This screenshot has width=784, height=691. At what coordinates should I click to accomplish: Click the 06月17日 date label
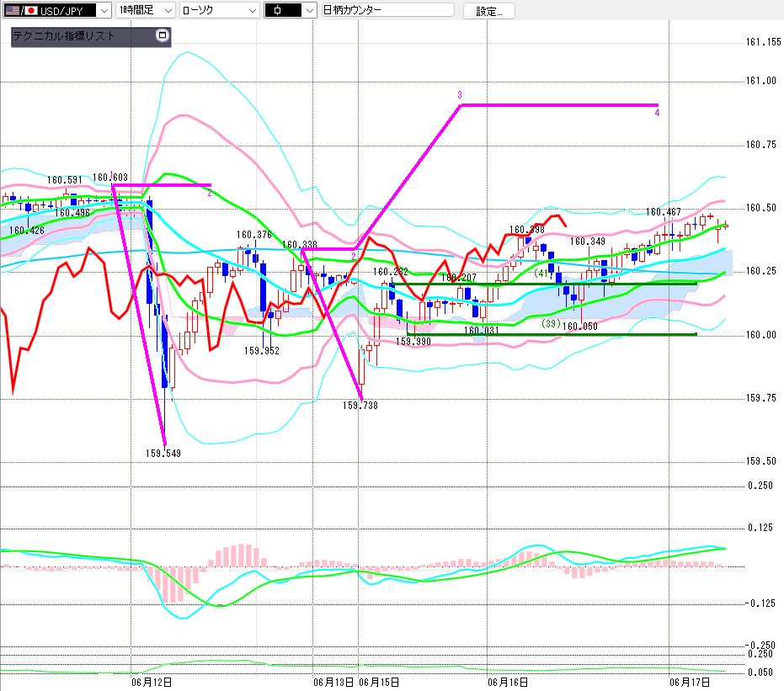point(690,682)
